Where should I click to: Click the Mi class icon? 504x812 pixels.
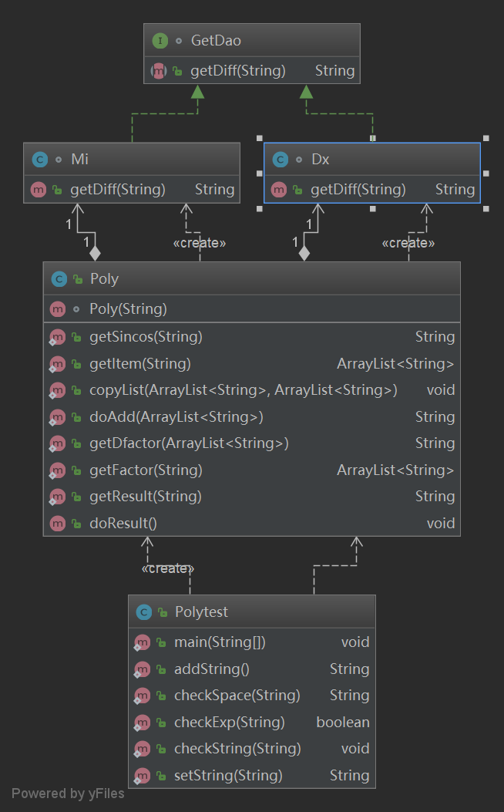tap(39, 160)
